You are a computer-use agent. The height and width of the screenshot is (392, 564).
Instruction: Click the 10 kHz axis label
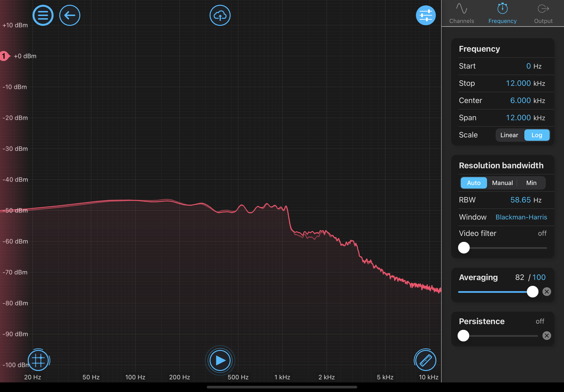tap(428, 377)
